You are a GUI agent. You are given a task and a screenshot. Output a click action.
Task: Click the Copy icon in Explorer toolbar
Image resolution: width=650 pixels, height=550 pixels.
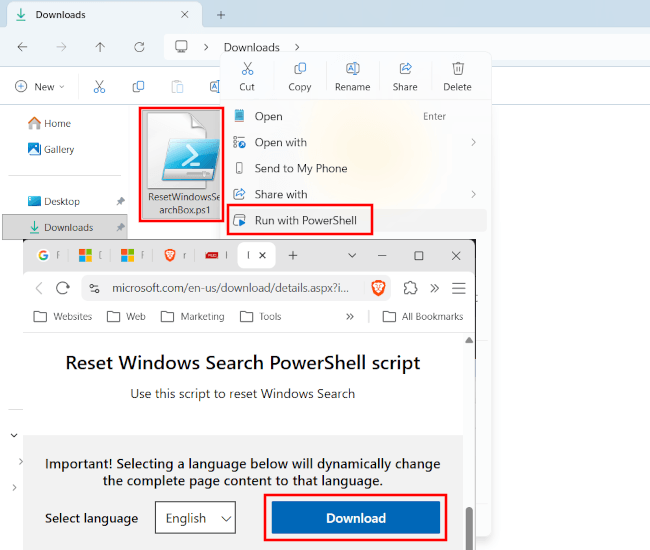(x=138, y=87)
